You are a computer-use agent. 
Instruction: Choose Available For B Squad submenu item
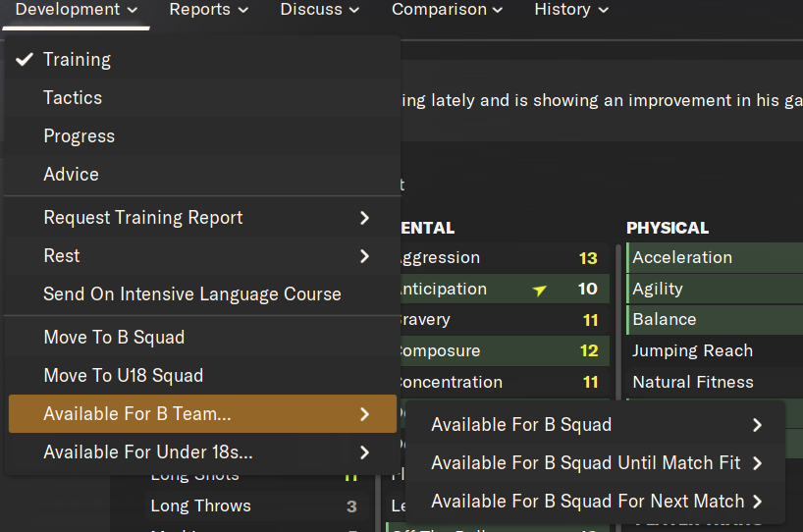point(521,425)
